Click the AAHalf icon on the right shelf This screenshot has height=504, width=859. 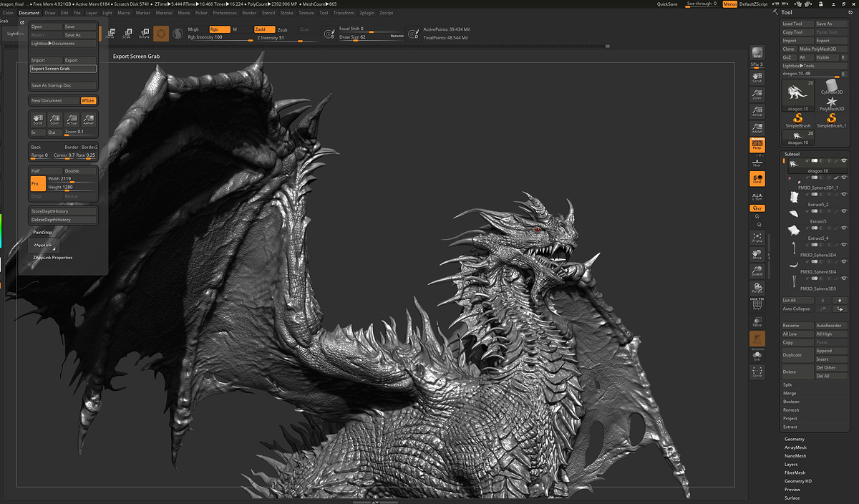(757, 127)
